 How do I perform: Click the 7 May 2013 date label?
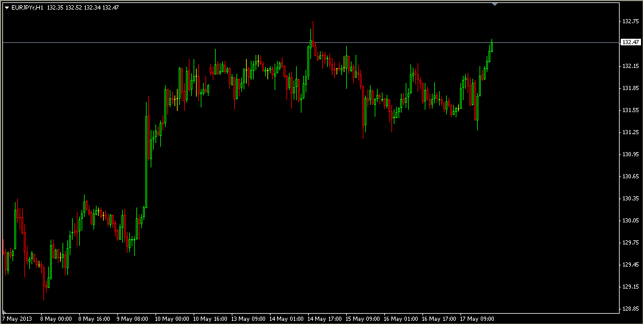coord(17,319)
